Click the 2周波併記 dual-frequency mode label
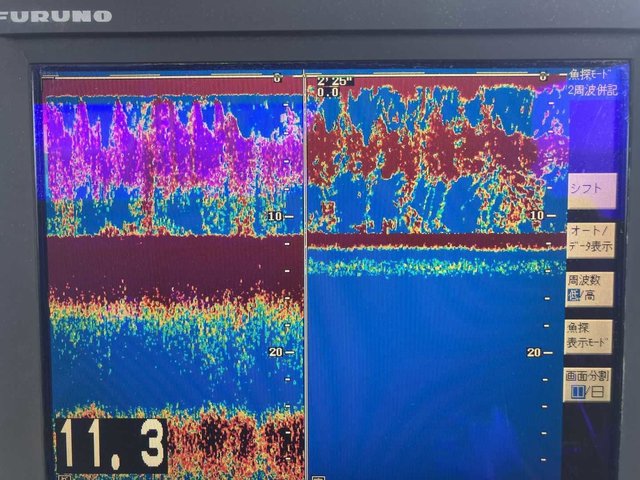The height and width of the screenshot is (480, 640). pos(593,89)
